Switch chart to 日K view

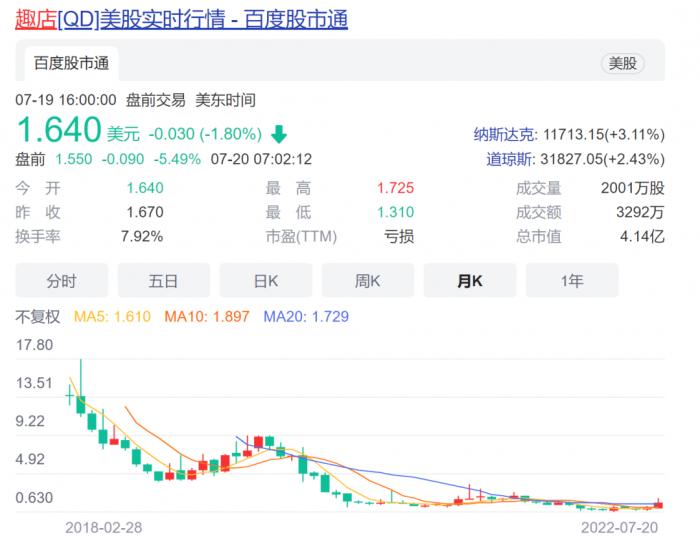266,281
